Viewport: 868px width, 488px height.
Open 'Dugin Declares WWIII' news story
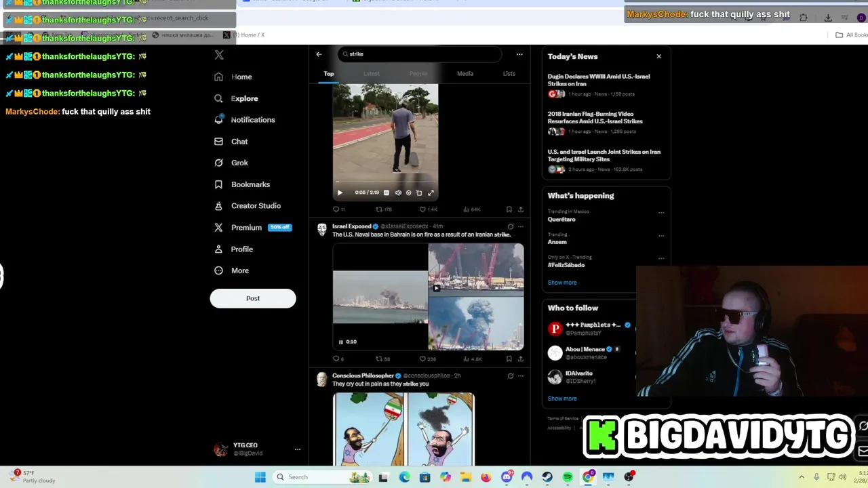pos(599,80)
